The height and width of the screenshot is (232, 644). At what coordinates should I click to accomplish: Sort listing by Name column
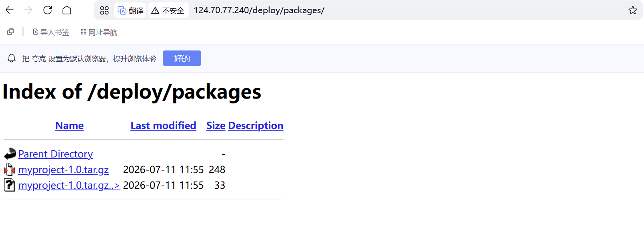pos(69,125)
